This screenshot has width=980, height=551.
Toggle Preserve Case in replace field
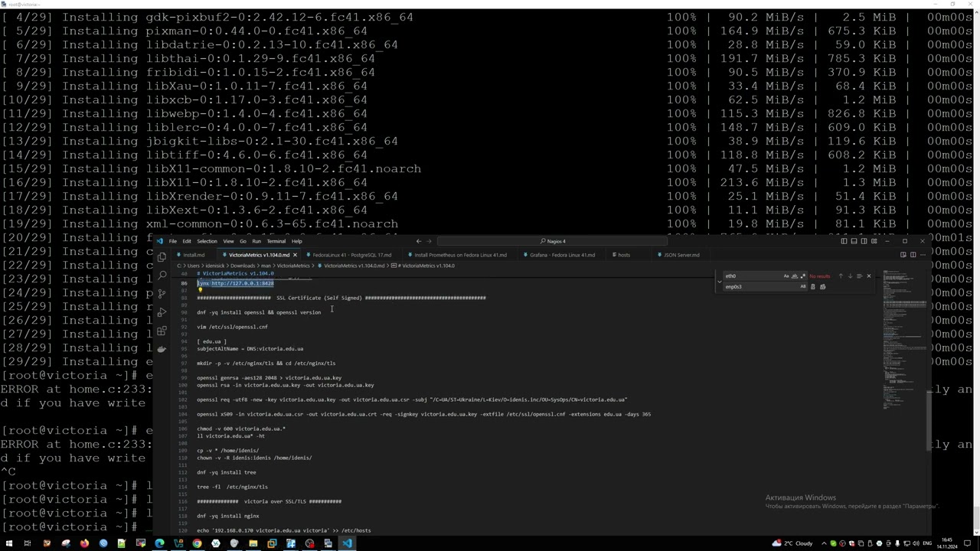coord(803,287)
